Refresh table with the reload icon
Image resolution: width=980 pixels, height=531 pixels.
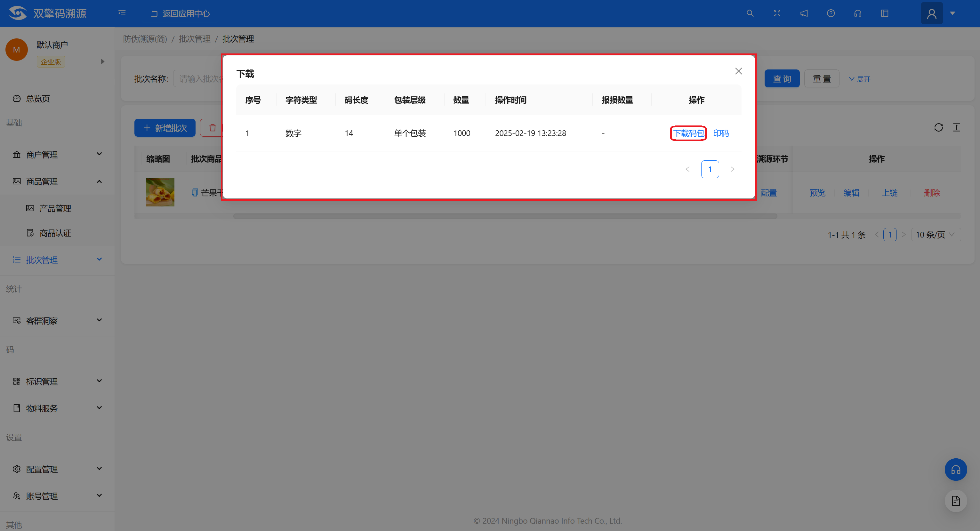pos(938,127)
